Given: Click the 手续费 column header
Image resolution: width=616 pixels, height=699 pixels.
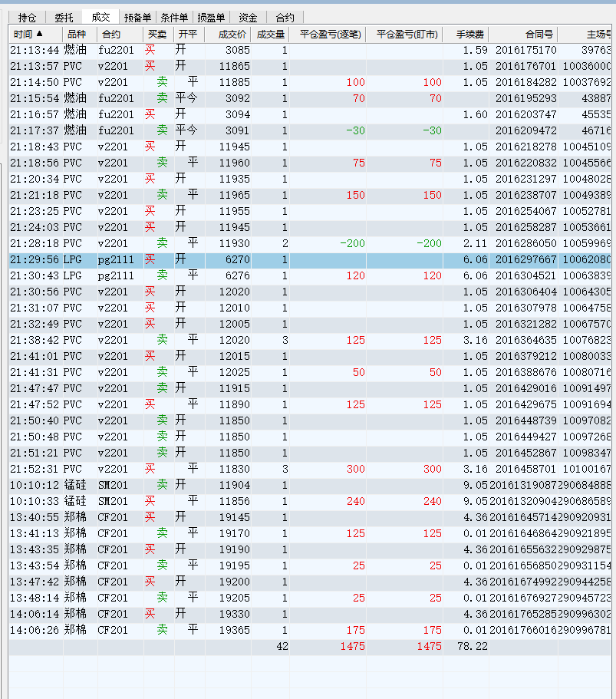Looking at the screenshot, I should click(466, 35).
